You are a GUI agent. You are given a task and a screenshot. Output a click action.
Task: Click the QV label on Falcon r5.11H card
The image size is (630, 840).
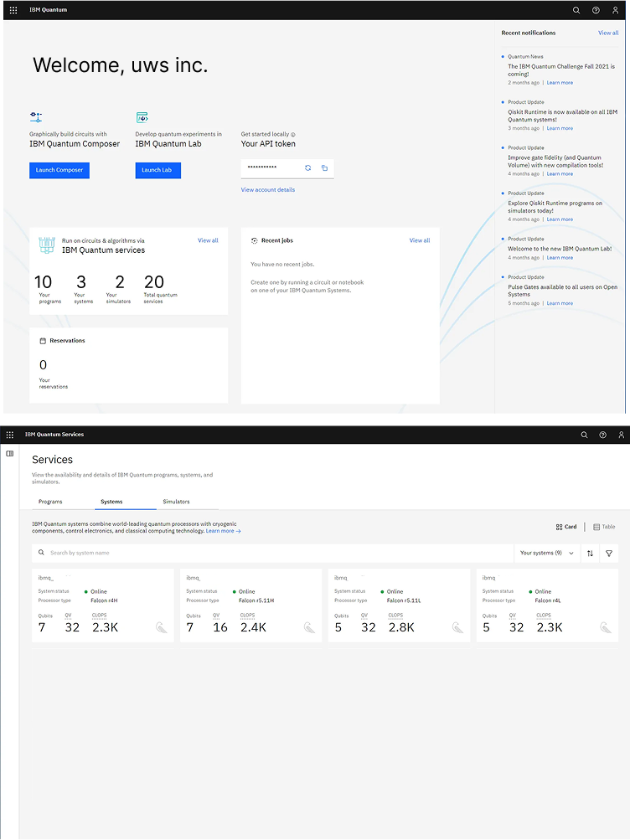tap(216, 616)
